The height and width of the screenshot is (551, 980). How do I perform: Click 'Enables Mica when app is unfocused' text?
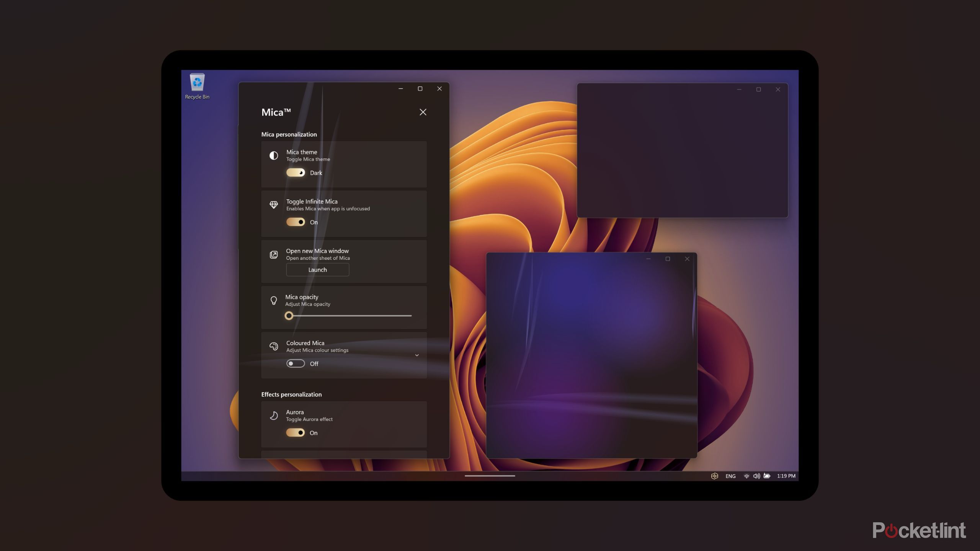[328, 209]
